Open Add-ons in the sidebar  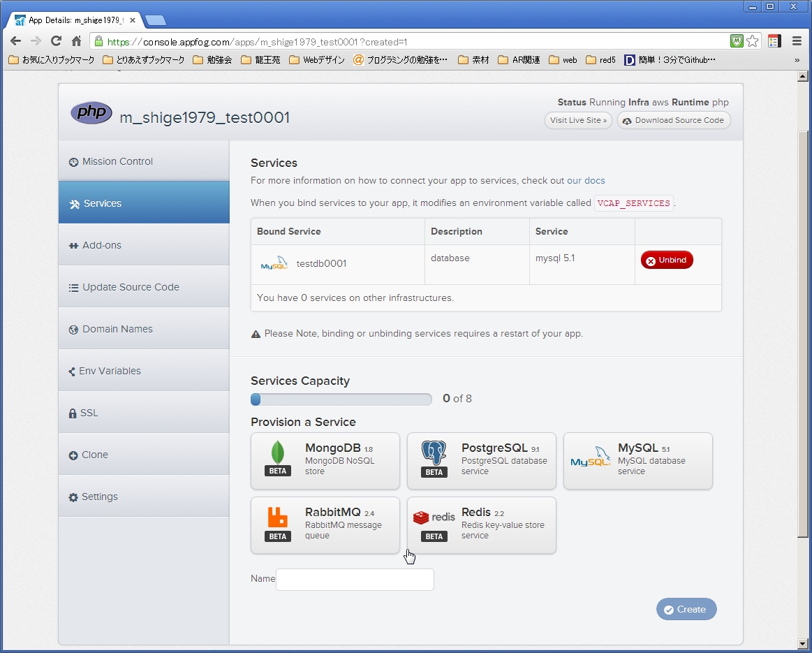(144, 245)
